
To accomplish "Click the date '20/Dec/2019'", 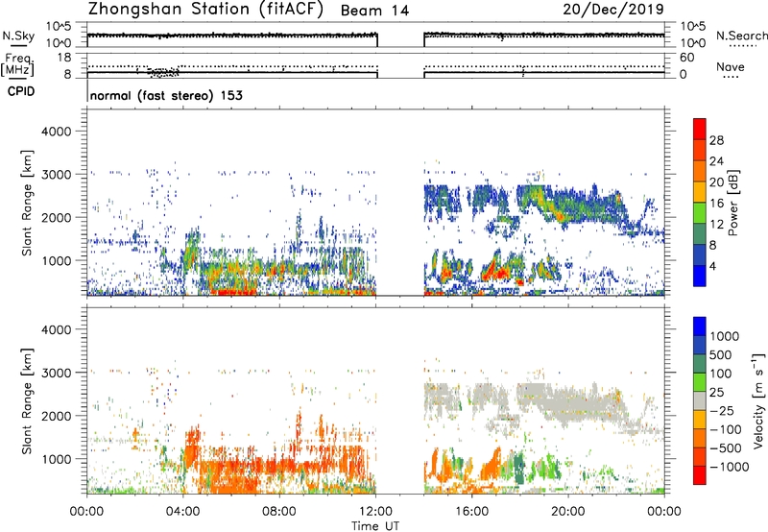I will pos(613,9).
